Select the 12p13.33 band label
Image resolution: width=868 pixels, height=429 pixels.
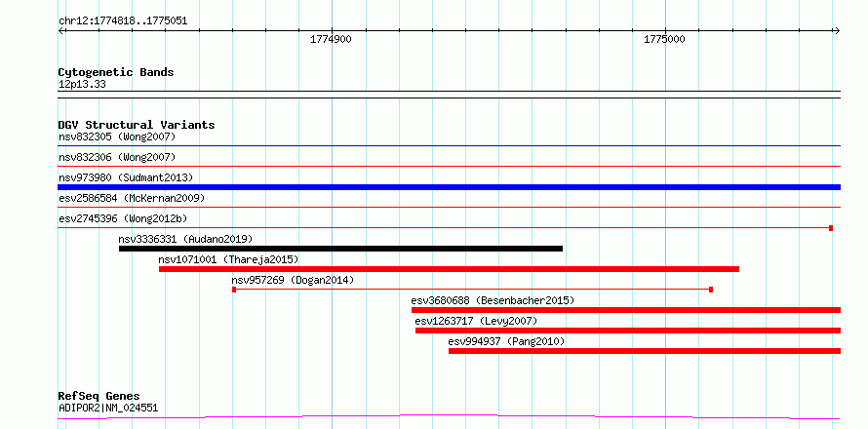coord(82,85)
